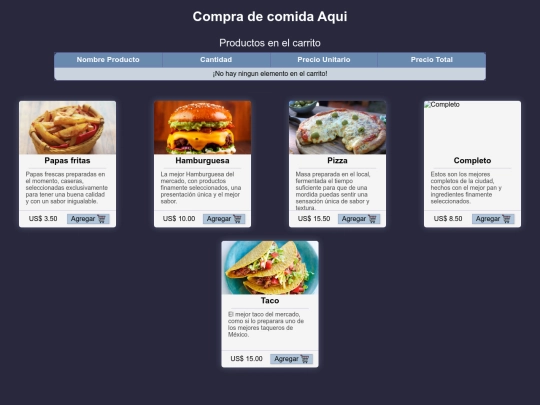Image resolution: width=540 pixels, height=405 pixels.
Task: Click the Papas fritas title
Action: [x=68, y=160]
